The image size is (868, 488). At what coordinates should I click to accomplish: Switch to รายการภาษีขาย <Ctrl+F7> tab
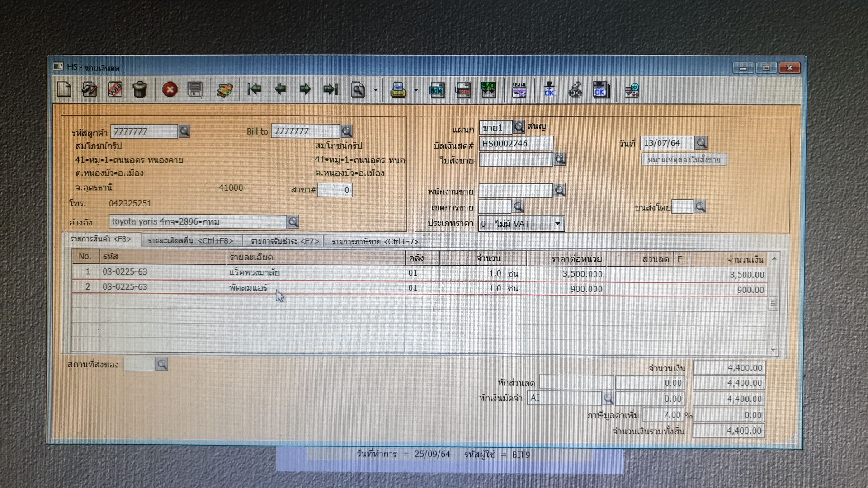375,242
